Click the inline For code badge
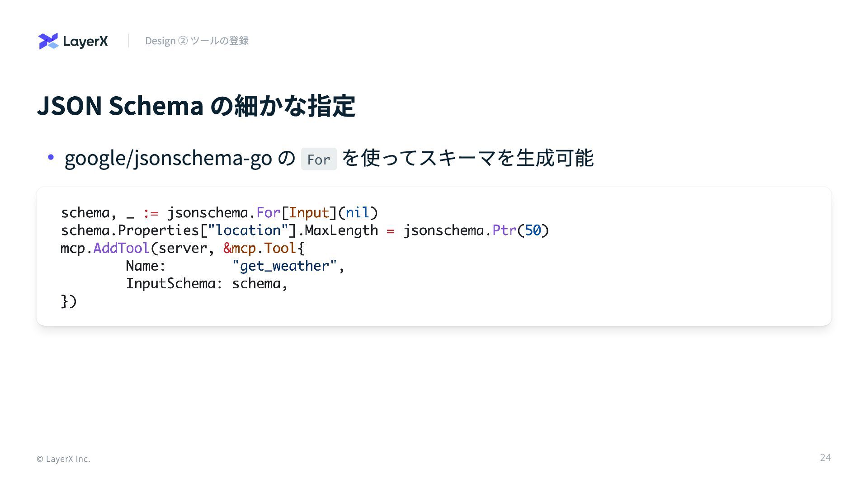The height and width of the screenshot is (488, 868). [x=319, y=159]
